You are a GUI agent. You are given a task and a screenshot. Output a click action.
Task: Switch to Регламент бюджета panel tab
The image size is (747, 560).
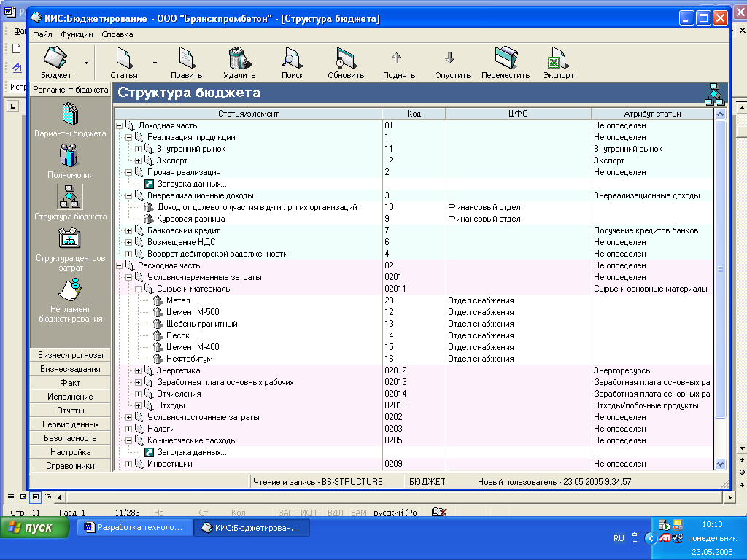click(x=71, y=90)
